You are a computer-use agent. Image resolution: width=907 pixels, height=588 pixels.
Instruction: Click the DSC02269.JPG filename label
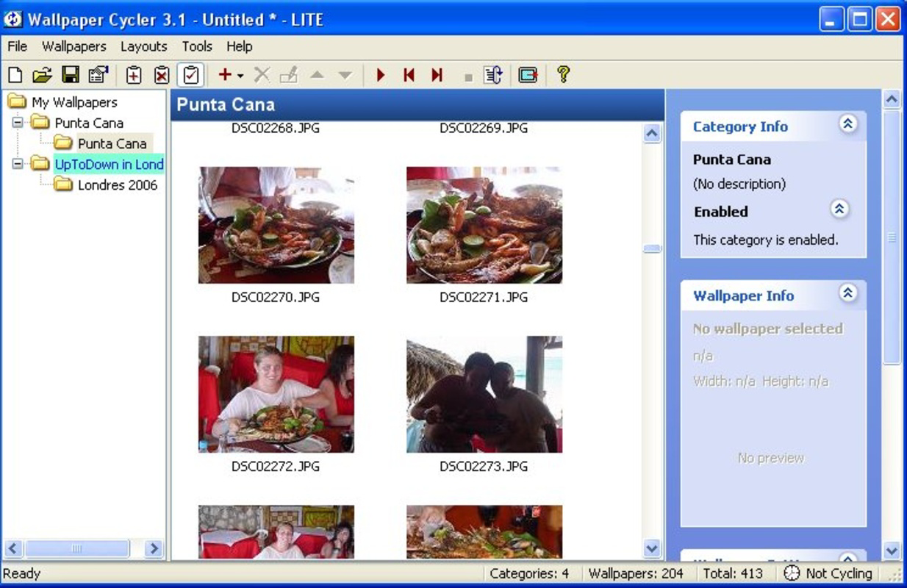pos(484,128)
